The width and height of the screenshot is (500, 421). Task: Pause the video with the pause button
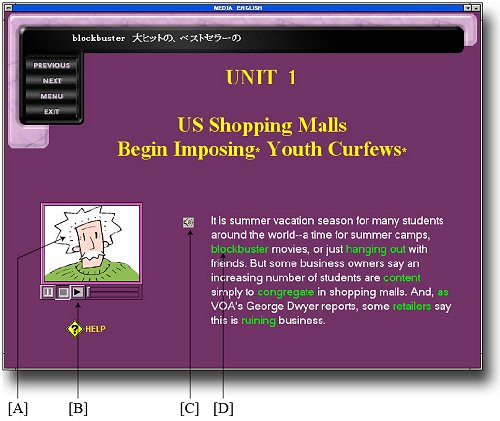(48, 292)
